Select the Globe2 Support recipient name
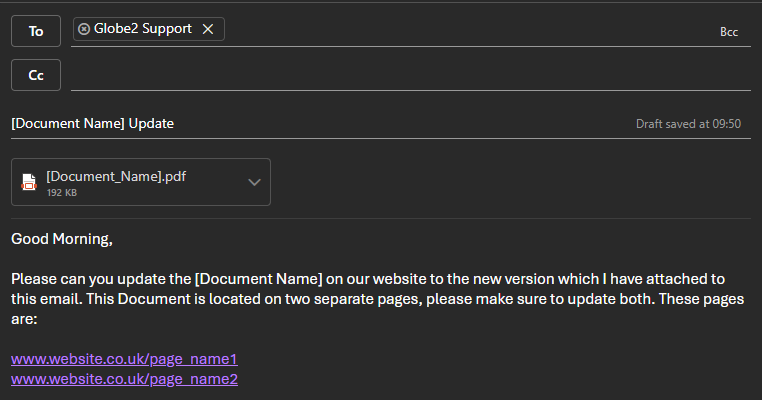This screenshot has height=400, width=762. pos(142,29)
